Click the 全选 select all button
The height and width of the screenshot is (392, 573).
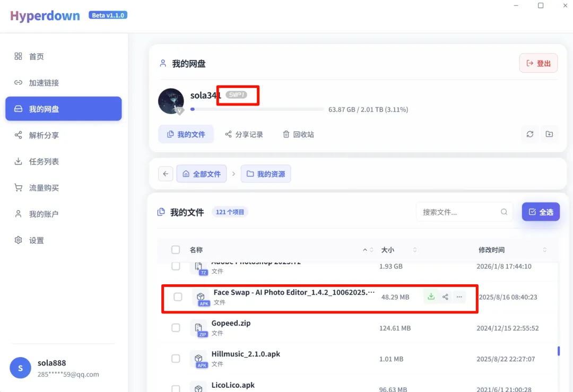(541, 212)
